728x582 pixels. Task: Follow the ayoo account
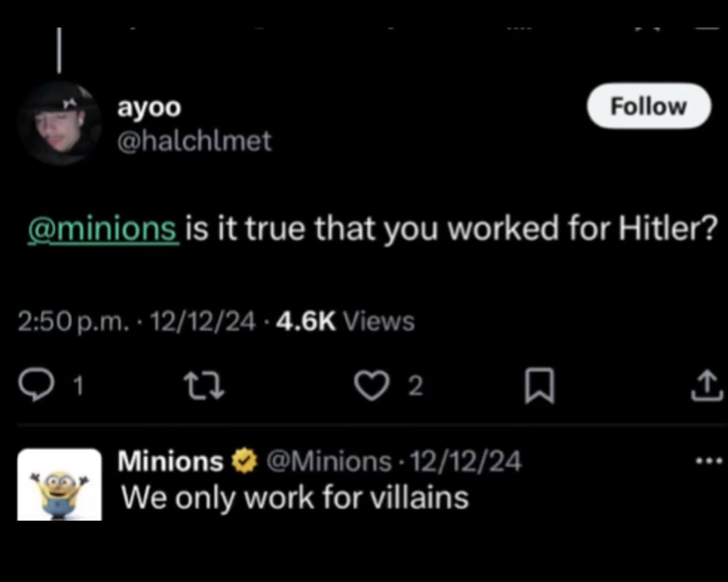648,106
